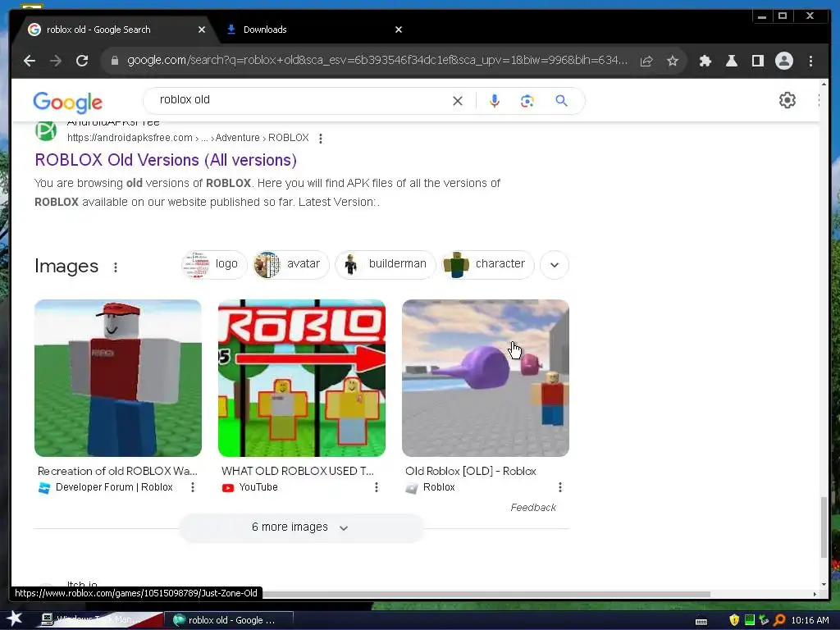
Task: Open options for the androidapksfree result
Action: coord(321,138)
